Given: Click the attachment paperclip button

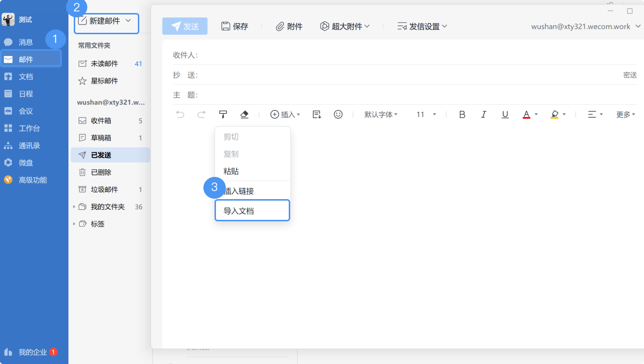Looking at the screenshot, I should coord(289,27).
